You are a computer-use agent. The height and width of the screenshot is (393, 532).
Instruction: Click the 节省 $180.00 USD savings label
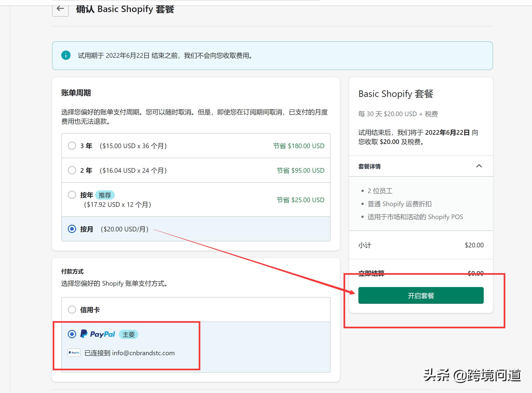298,146
